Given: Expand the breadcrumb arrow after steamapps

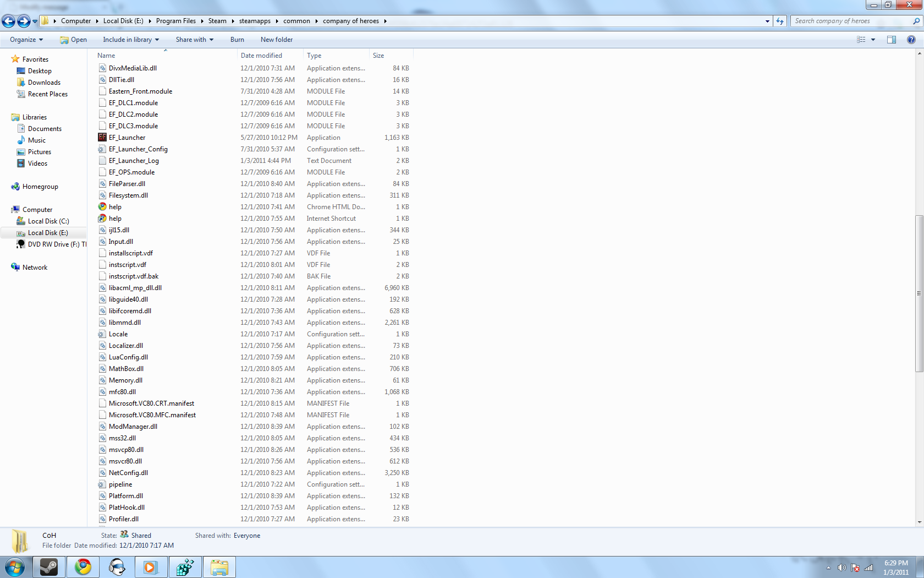Looking at the screenshot, I should pos(277,21).
